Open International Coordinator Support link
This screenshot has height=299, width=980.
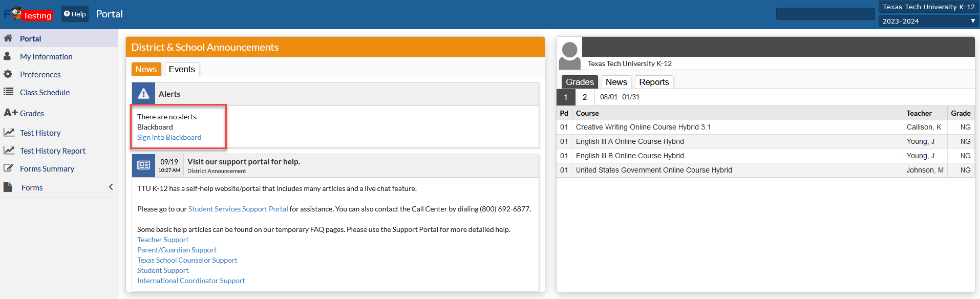[x=191, y=281]
